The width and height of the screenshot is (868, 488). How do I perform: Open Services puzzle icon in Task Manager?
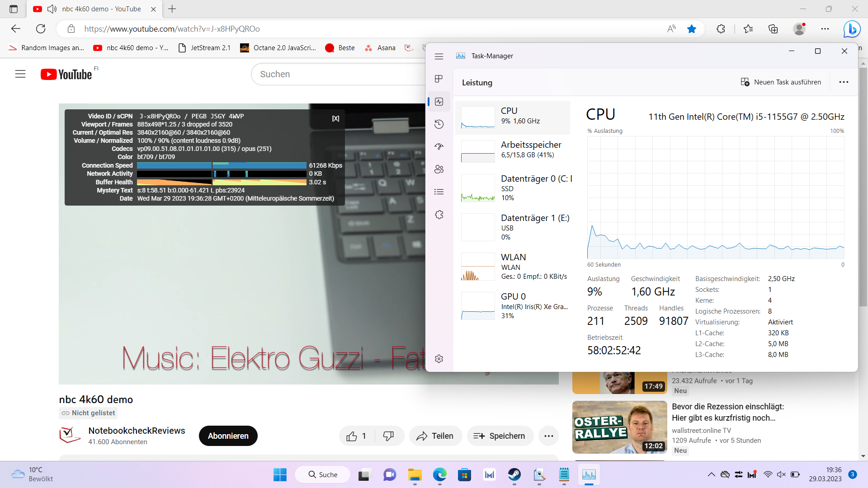point(439,215)
